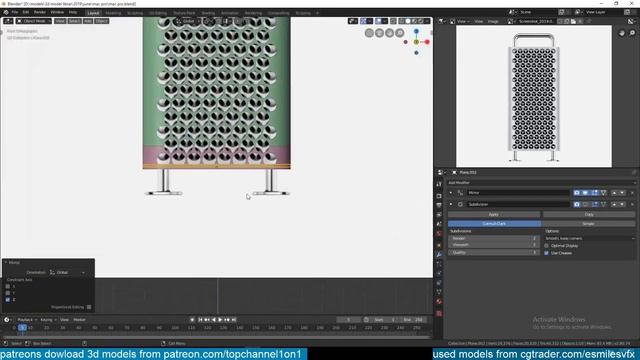
Task: Jump to the timeline end frame
Action: click(x=234, y=320)
